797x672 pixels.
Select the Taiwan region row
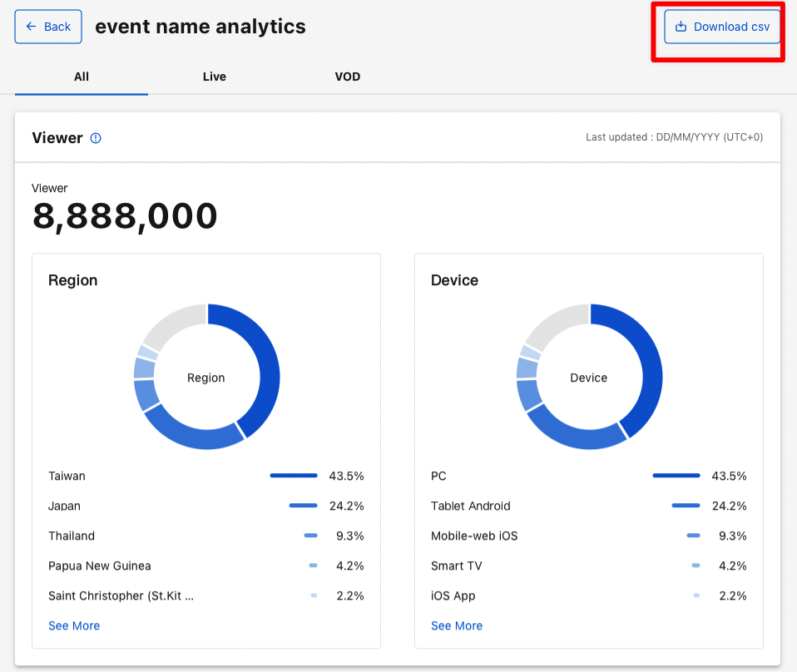(x=67, y=476)
